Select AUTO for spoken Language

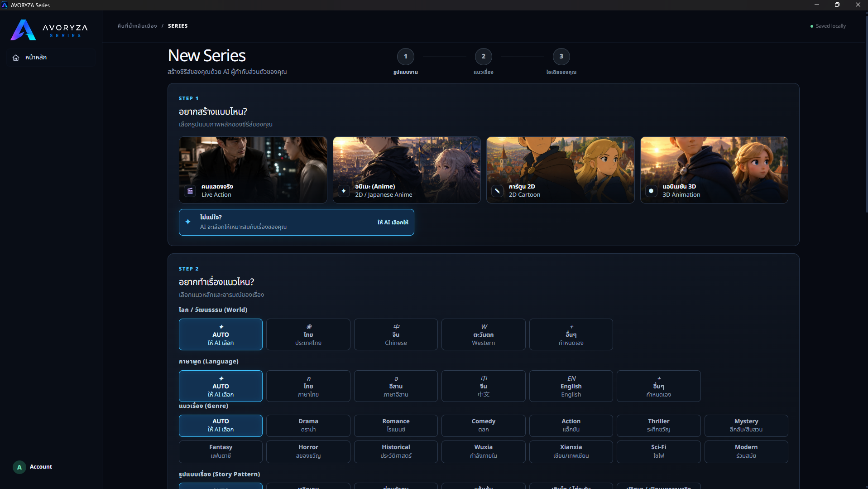(x=221, y=386)
